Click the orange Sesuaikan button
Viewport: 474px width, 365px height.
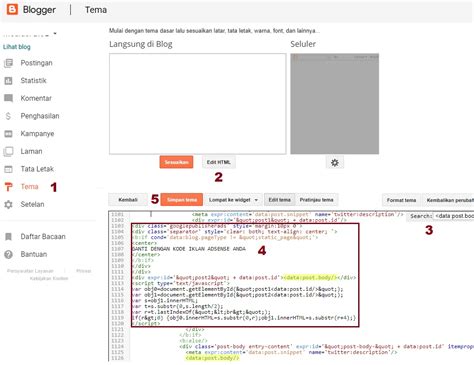tap(176, 162)
